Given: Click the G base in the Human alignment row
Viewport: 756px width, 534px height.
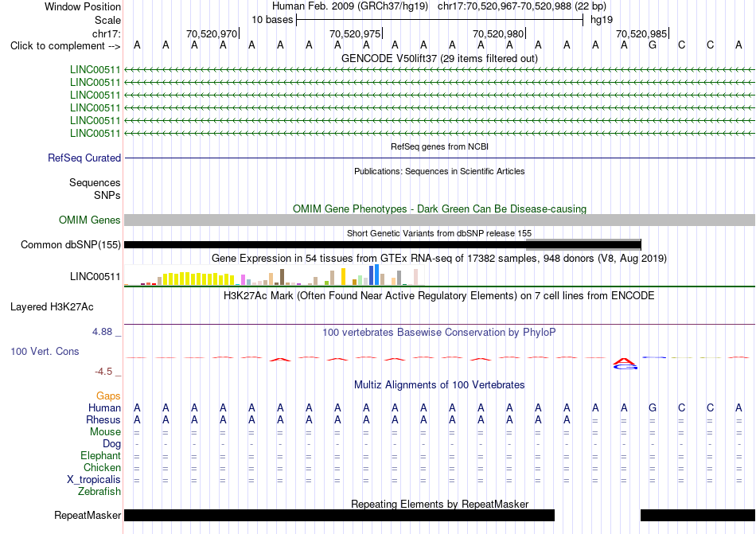Looking at the screenshot, I should [x=653, y=407].
